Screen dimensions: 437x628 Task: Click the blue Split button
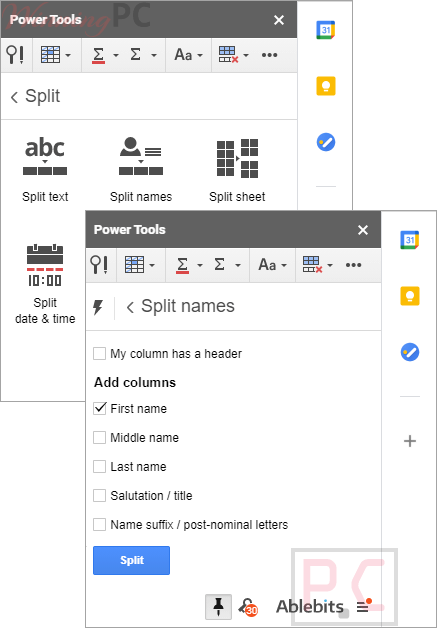[x=131, y=560]
